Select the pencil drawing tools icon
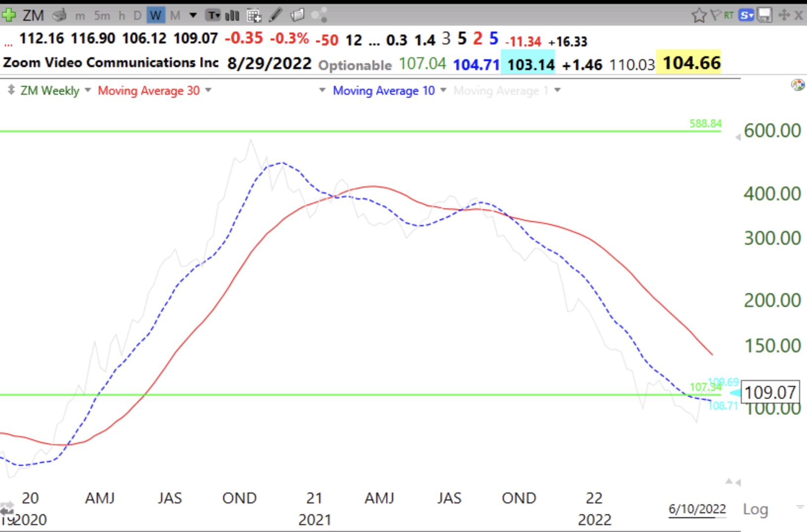 click(x=276, y=15)
